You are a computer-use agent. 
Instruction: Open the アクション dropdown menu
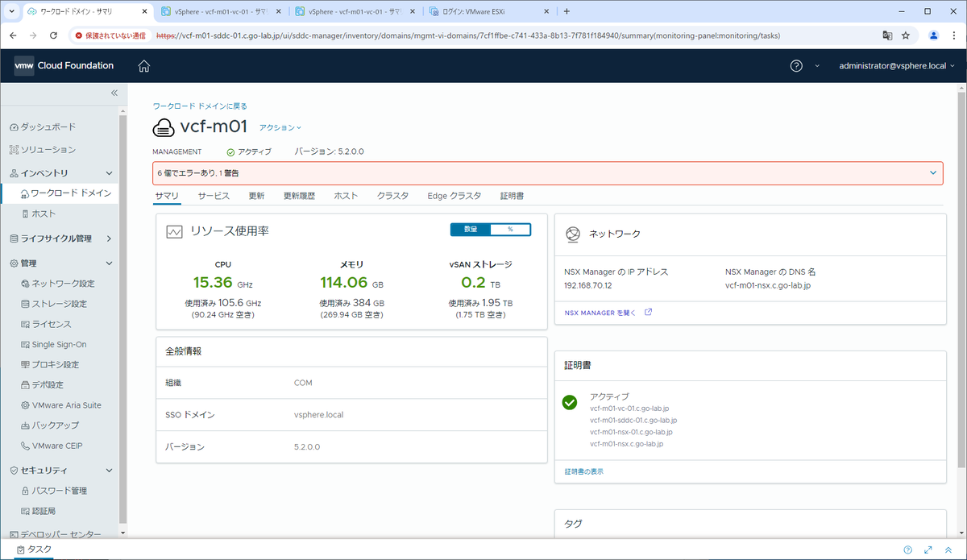[x=280, y=127]
